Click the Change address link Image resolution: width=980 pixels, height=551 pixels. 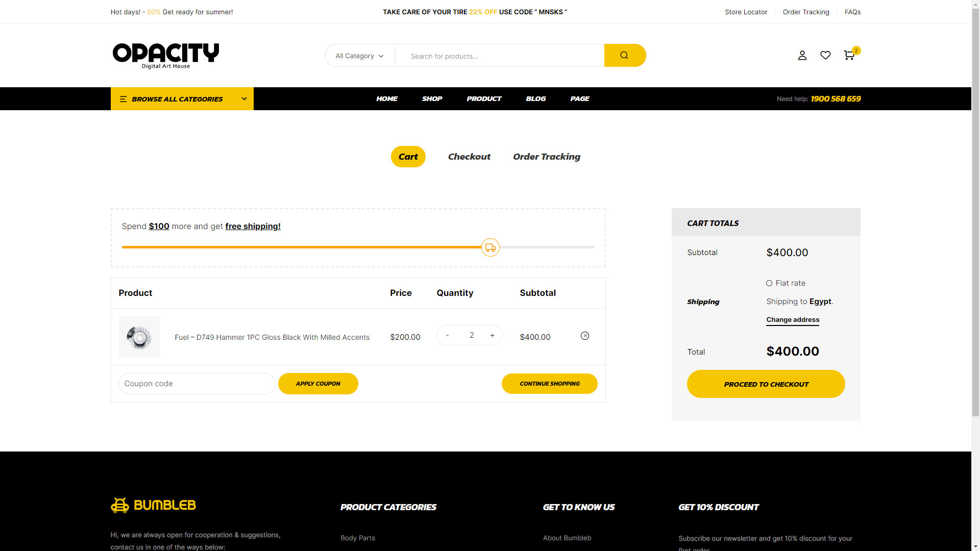tap(792, 320)
